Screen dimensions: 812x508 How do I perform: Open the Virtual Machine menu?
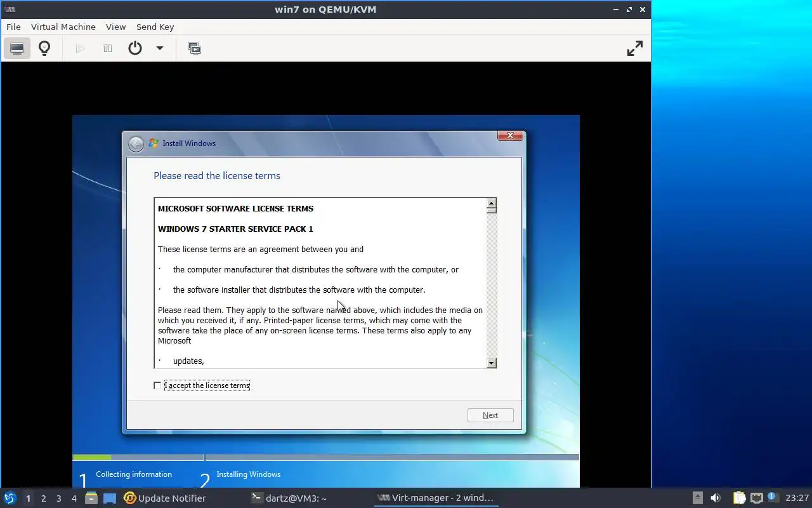tap(63, 27)
